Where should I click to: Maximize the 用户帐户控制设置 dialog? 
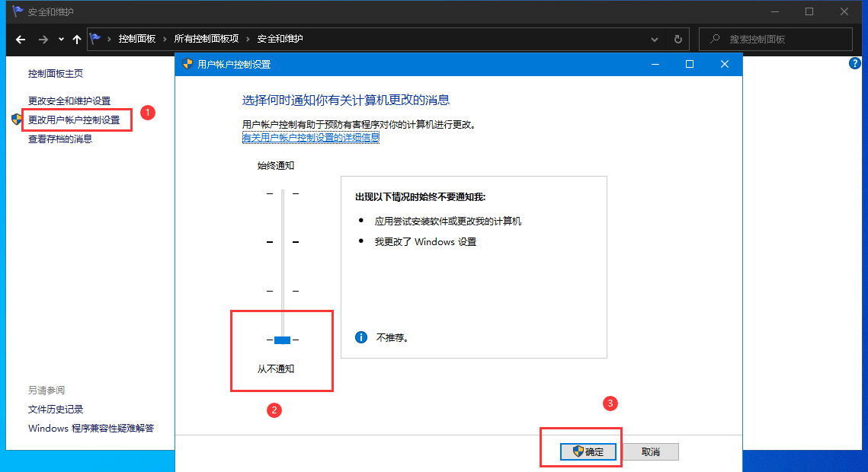click(690, 64)
